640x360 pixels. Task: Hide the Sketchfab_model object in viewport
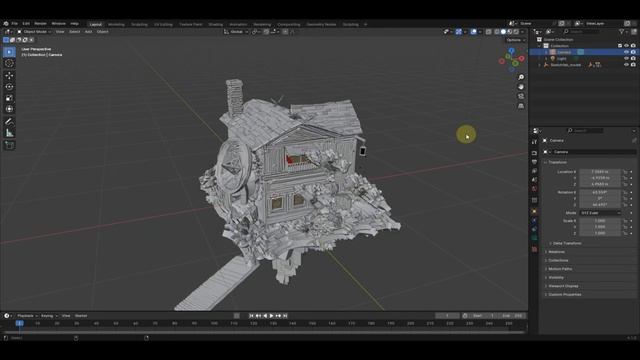click(x=627, y=64)
